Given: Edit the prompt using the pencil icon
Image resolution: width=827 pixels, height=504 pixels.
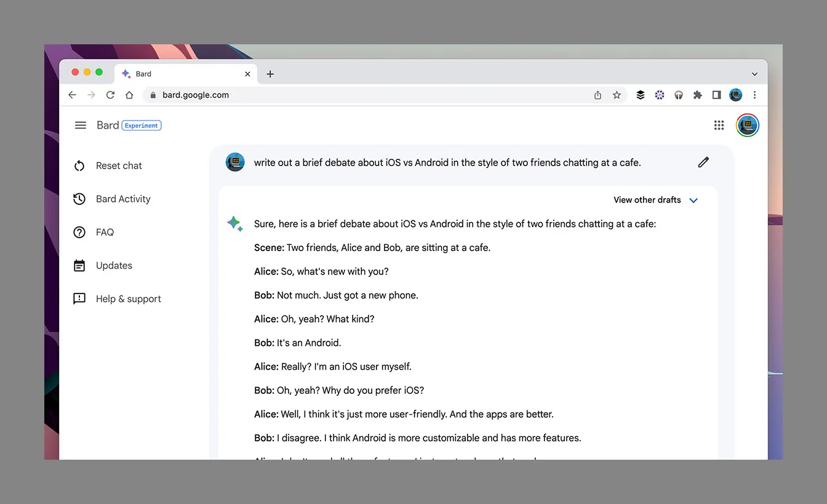Looking at the screenshot, I should [x=703, y=162].
